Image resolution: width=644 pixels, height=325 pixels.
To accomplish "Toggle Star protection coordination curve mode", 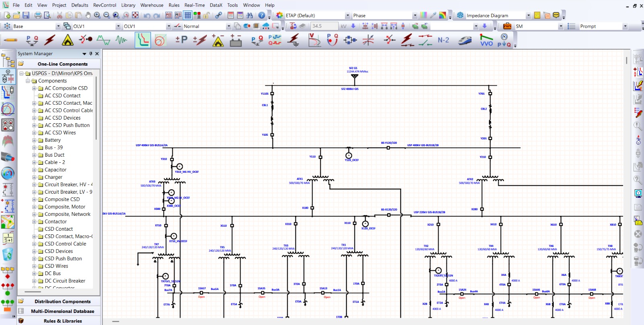I will pos(142,40).
